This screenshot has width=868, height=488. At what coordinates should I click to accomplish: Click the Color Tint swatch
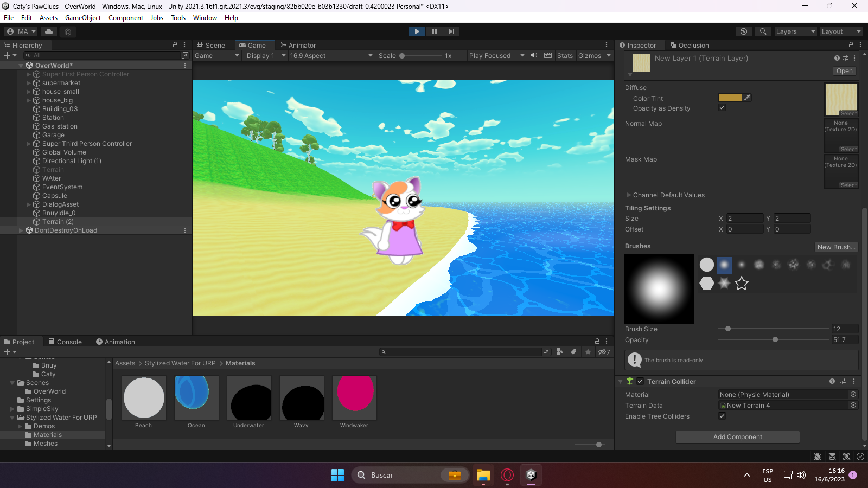(x=730, y=98)
